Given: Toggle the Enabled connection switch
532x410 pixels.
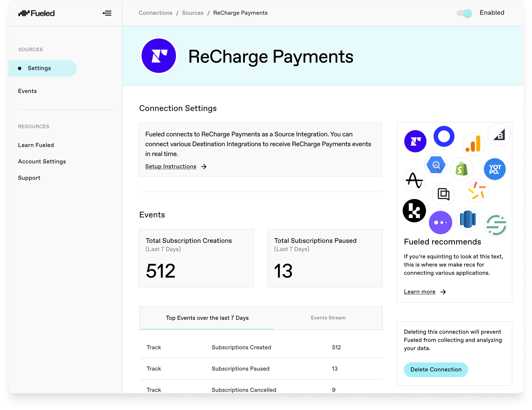Looking at the screenshot, I should point(464,13).
